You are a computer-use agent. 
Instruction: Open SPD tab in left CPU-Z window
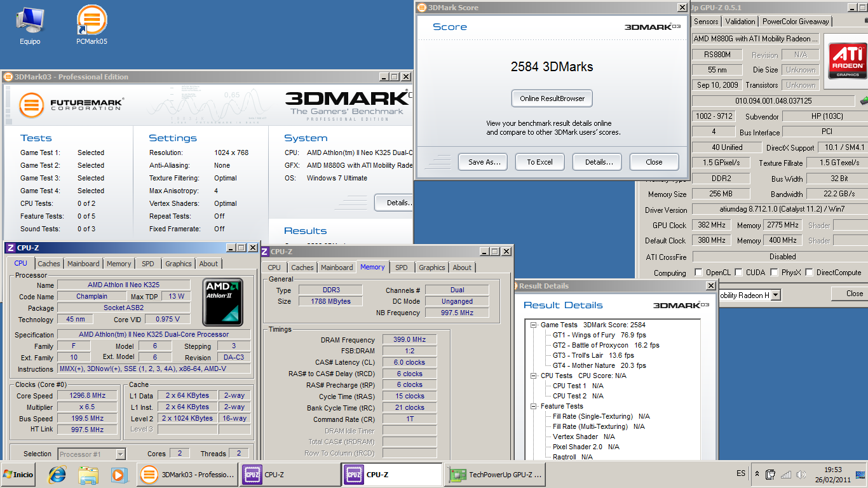click(147, 264)
